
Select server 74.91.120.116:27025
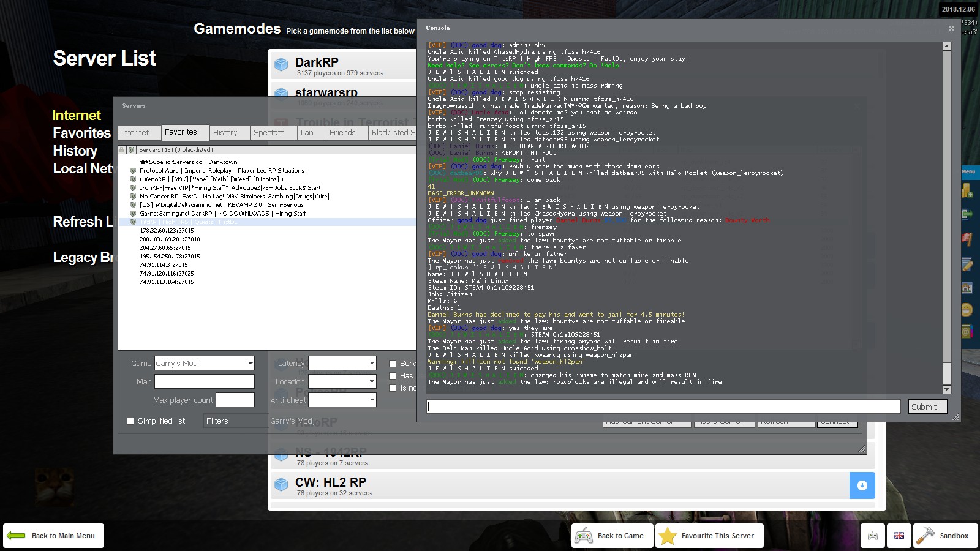[x=268, y=274]
